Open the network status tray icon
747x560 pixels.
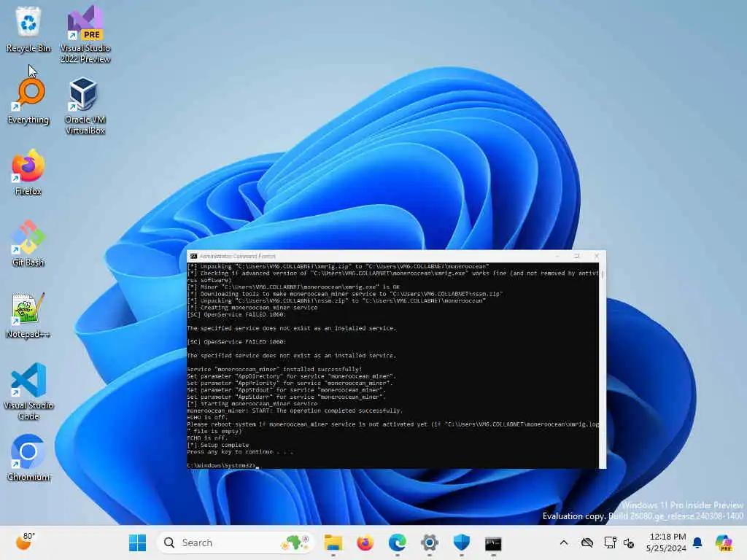click(x=611, y=542)
